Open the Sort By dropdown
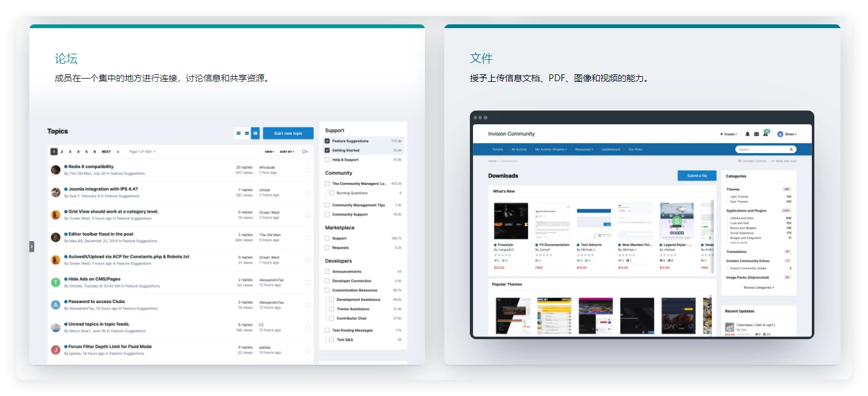Viewport: 868px width, 396px height. point(286,152)
